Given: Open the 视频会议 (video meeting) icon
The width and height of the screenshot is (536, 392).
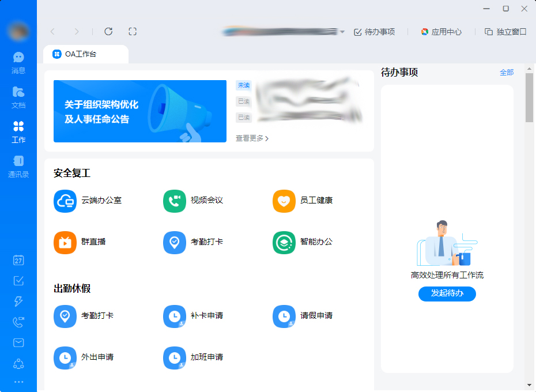Looking at the screenshot, I should [x=174, y=201].
